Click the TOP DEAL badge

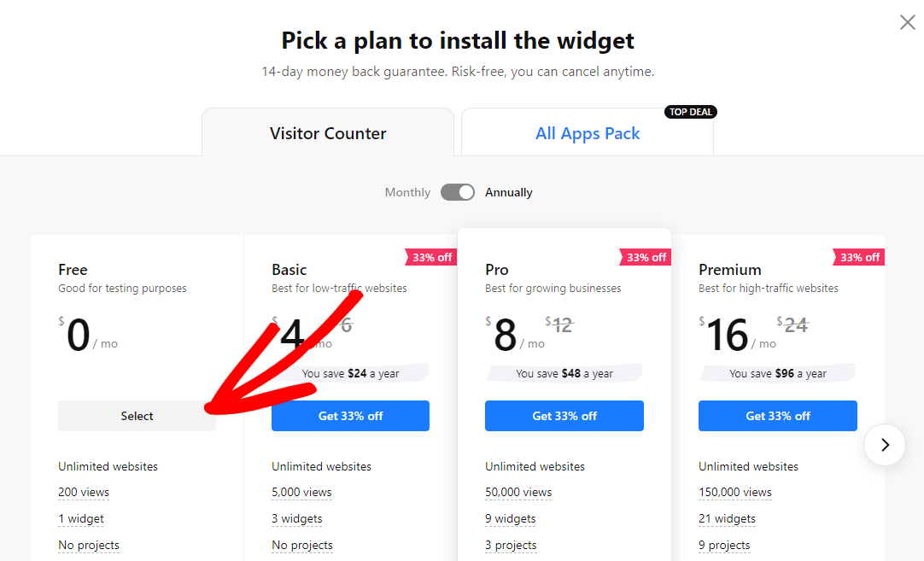[x=690, y=111]
